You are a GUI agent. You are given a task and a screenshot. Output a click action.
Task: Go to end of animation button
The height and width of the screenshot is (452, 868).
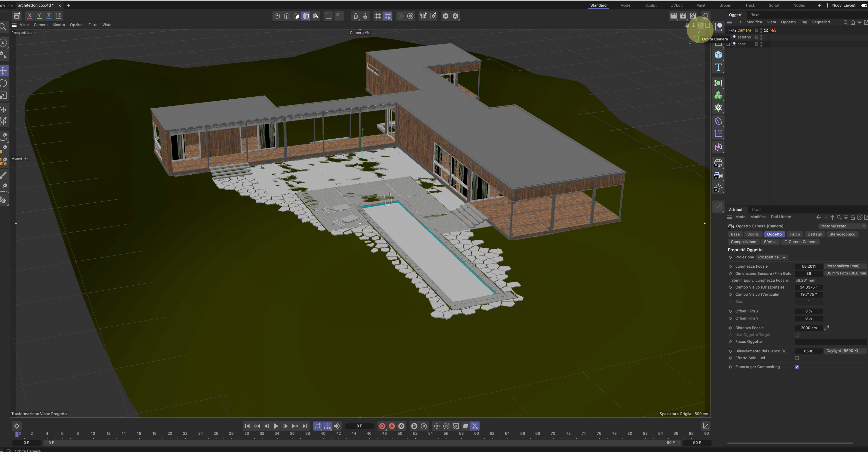tap(305, 426)
